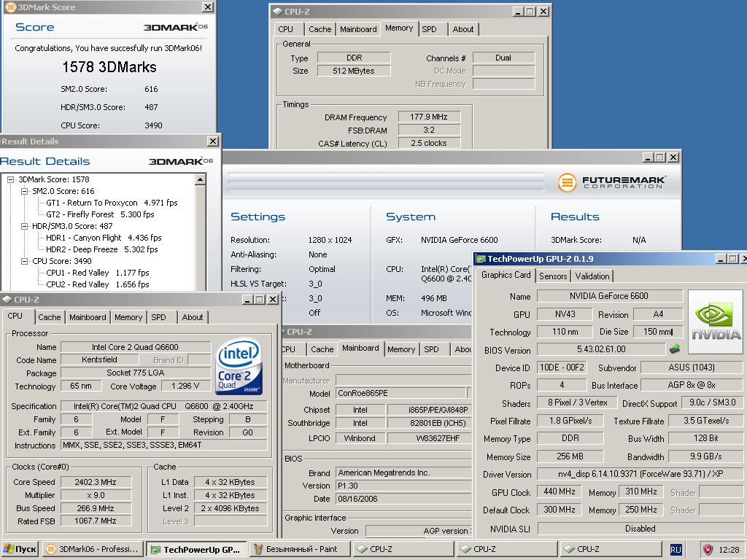
Task: Click the NVIDIA logo in GPU-Z
Action: click(716, 322)
